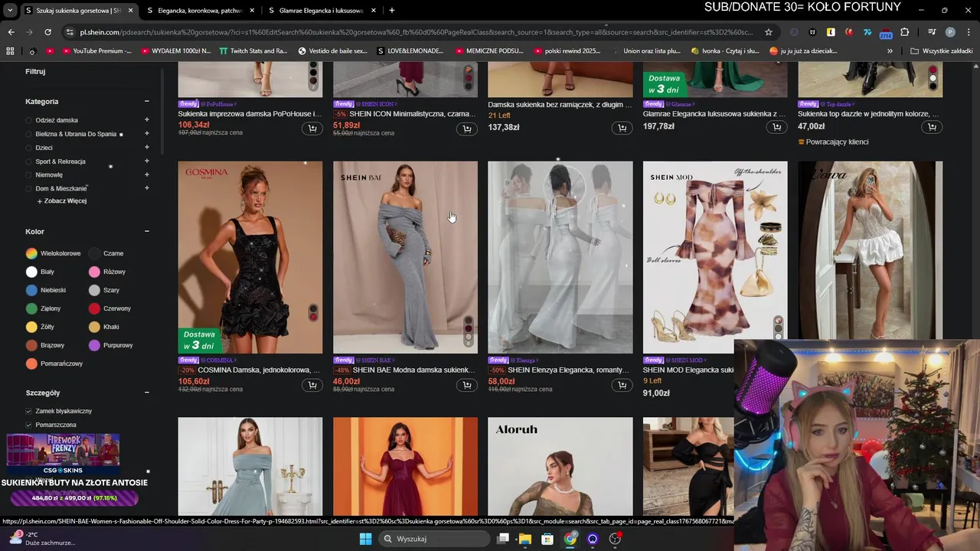Collapse the Szczegóły filter section
Screen dimensions: 980x551
tap(146, 393)
